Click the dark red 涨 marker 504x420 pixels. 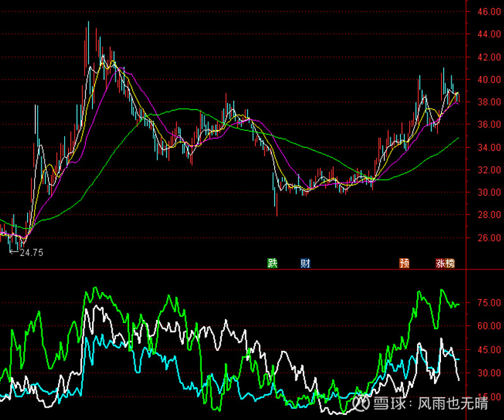[x=440, y=263]
